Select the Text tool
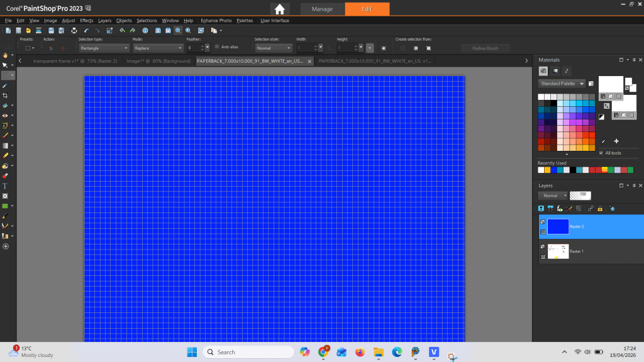The width and height of the screenshot is (644, 362). pyautogui.click(x=5, y=186)
